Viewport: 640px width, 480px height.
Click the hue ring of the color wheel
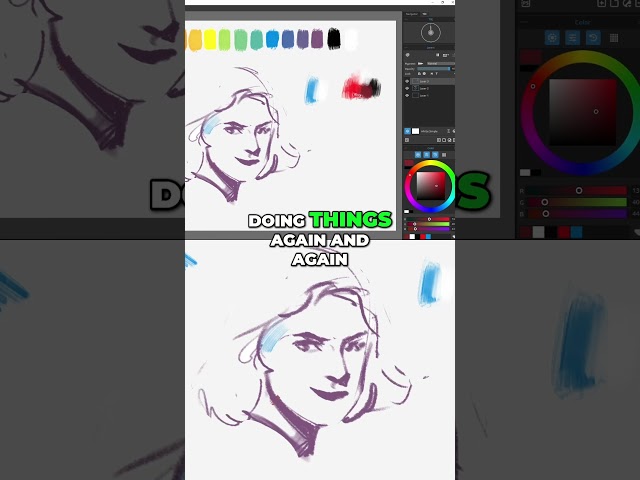(431, 162)
